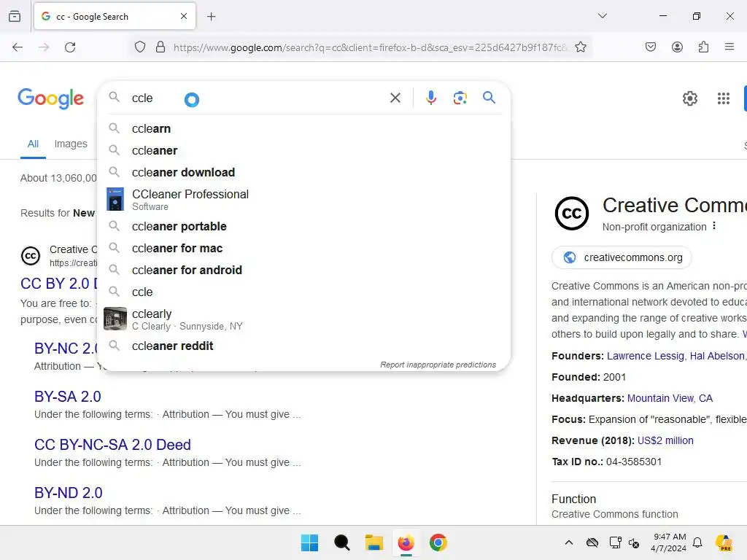Image resolution: width=747 pixels, height=560 pixels.
Task: Clear the search box with the X
Action: [395, 98]
